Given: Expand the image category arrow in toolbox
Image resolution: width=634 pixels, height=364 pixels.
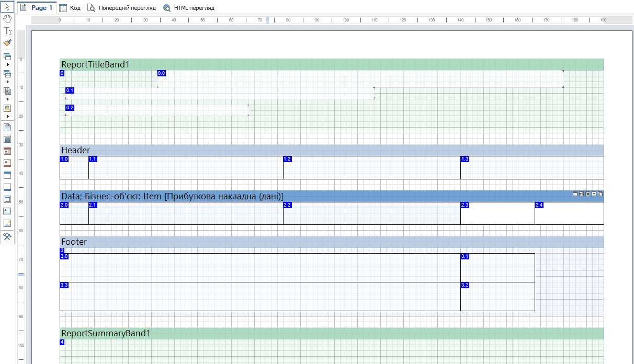Looking at the screenshot, I should (7, 116).
